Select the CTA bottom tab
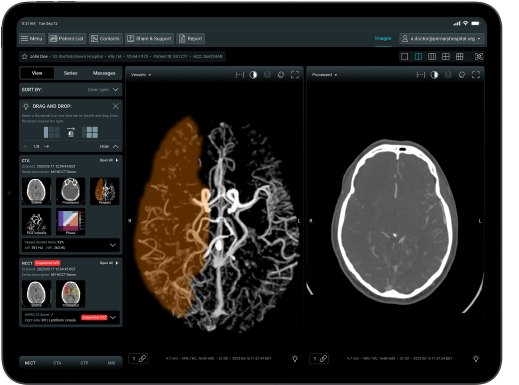Viewport: 519px width, 385px height. click(57, 363)
